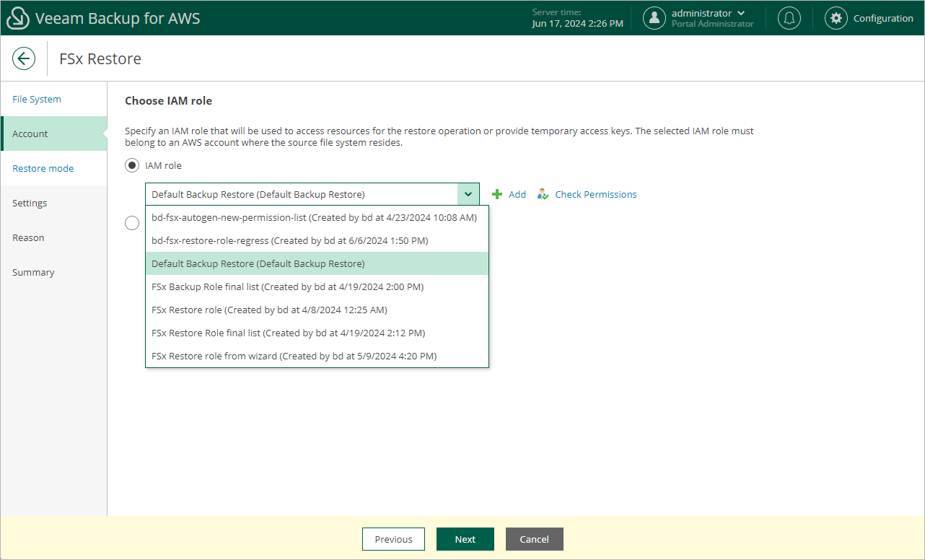Viewport: 925px width, 560px height.
Task: Select the second radio option below IAM role
Action: tap(132, 223)
